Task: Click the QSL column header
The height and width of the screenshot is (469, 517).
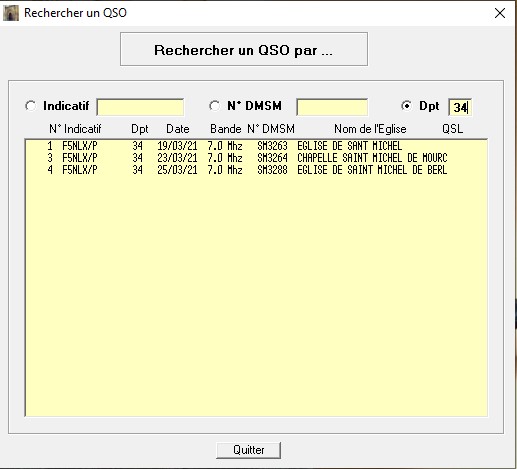Action: coord(453,129)
